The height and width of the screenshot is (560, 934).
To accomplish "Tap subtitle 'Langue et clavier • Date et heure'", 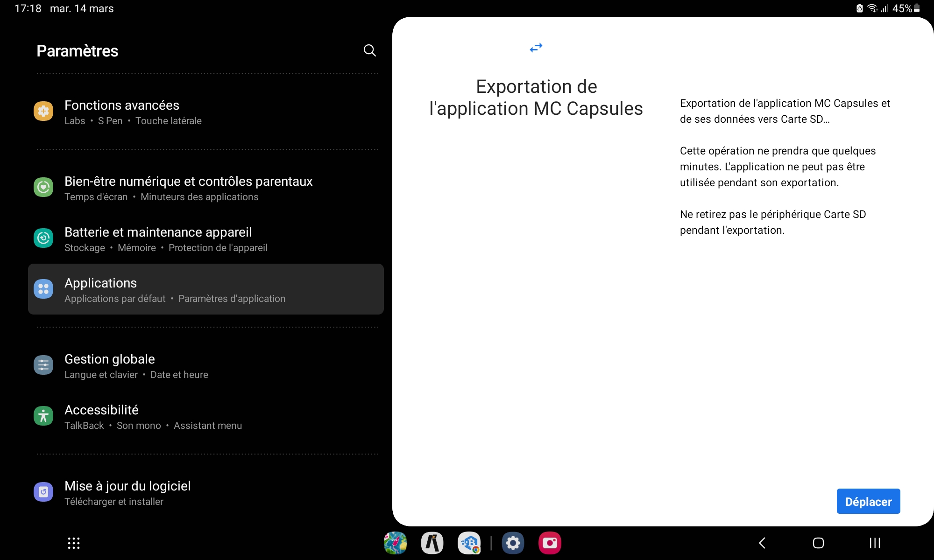I will click(x=136, y=375).
